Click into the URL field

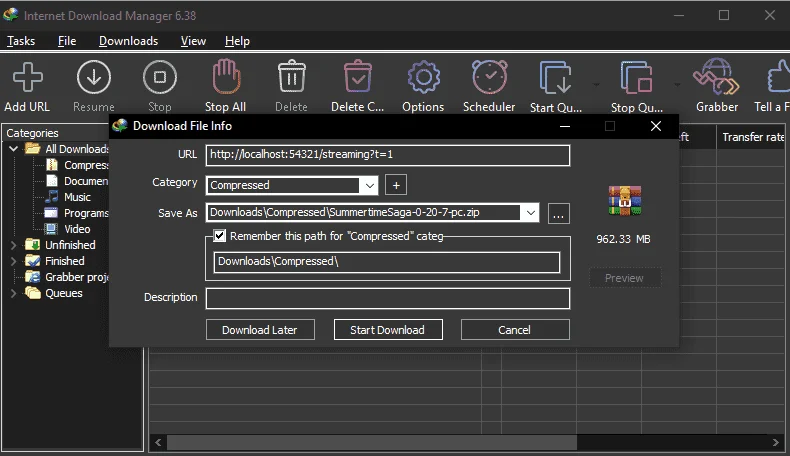click(388, 155)
